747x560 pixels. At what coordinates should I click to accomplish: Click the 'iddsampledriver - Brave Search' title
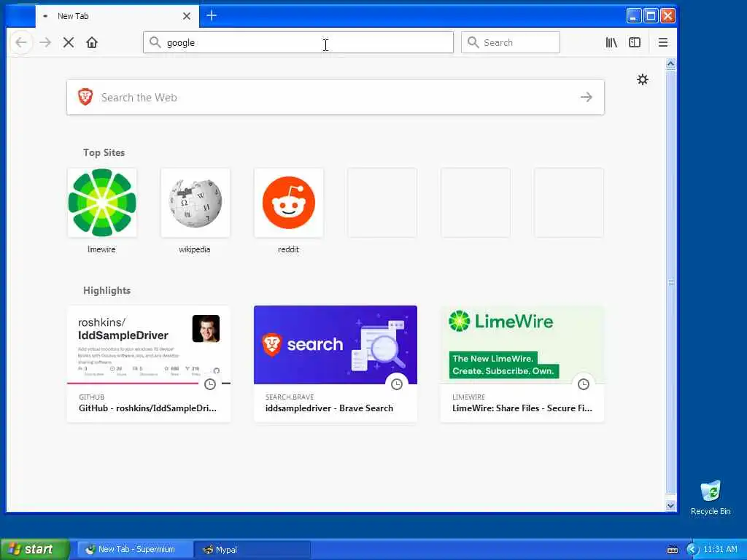click(x=329, y=408)
